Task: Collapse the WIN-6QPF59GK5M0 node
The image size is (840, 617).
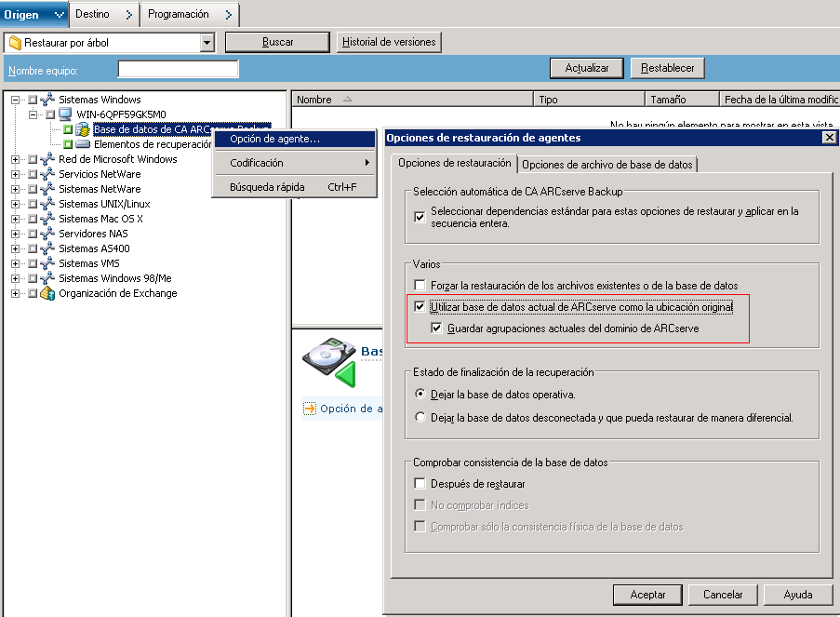Action: point(33,114)
